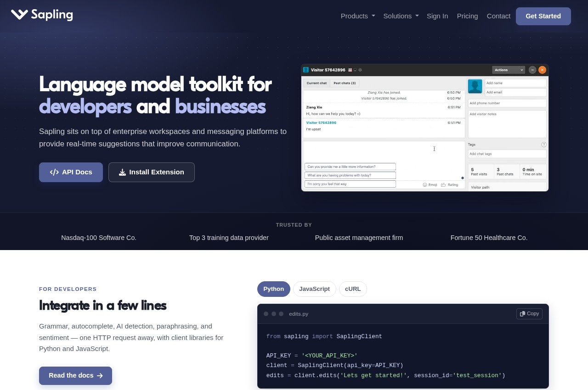Image resolution: width=588 pixels, height=390 pixels.
Task: Click 'Nasdaq-100 Software Co.' text
Action: pos(99,238)
